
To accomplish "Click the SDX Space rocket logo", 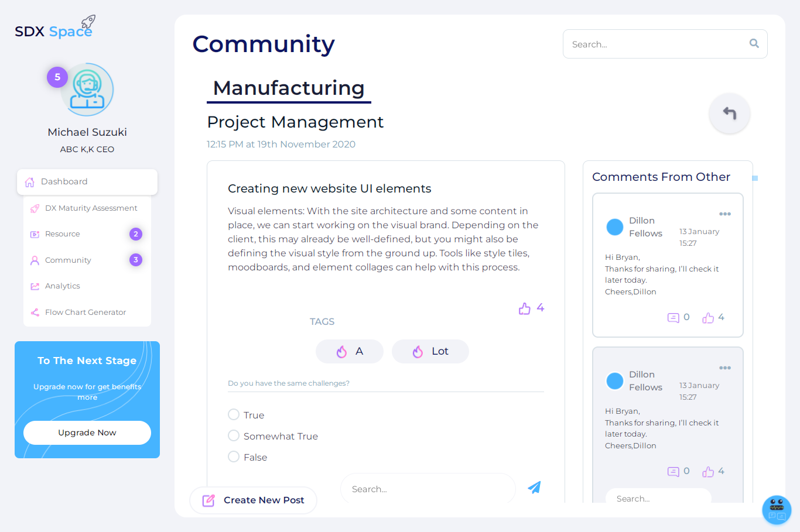I will point(54,28).
